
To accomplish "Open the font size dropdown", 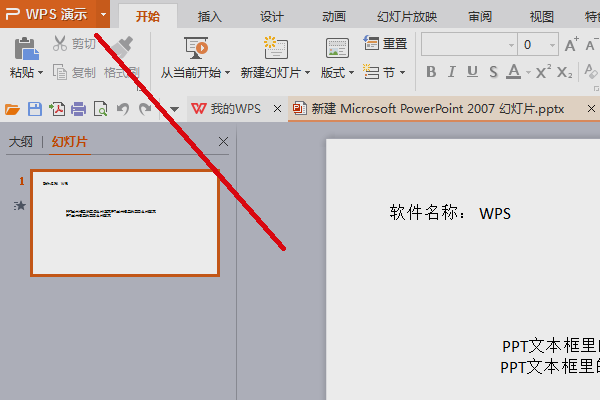I will 552,45.
